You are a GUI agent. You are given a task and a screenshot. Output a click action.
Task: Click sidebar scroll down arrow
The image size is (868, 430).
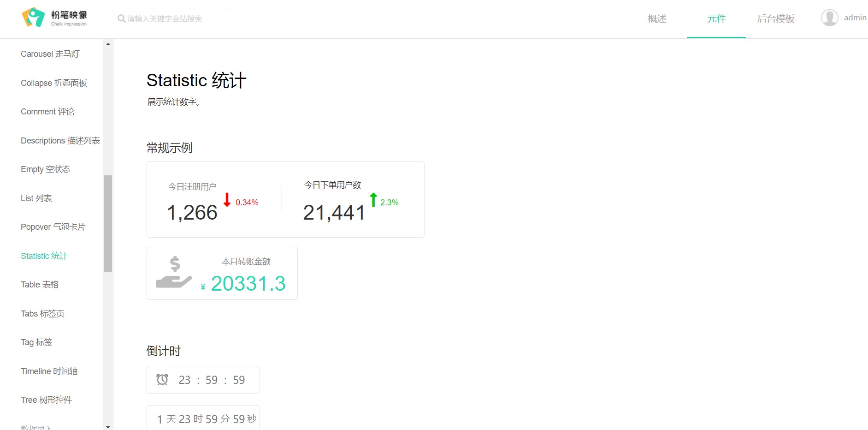pos(108,427)
